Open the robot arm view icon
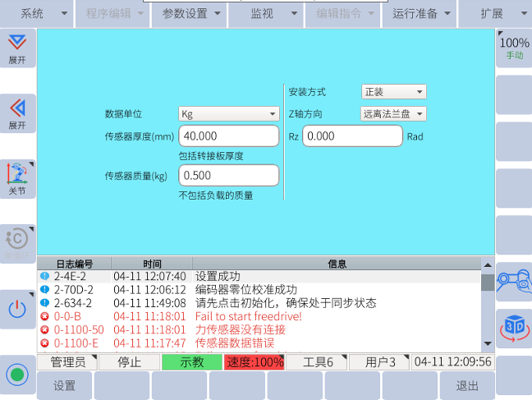The height and width of the screenshot is (400, 532). coord(514,279)
